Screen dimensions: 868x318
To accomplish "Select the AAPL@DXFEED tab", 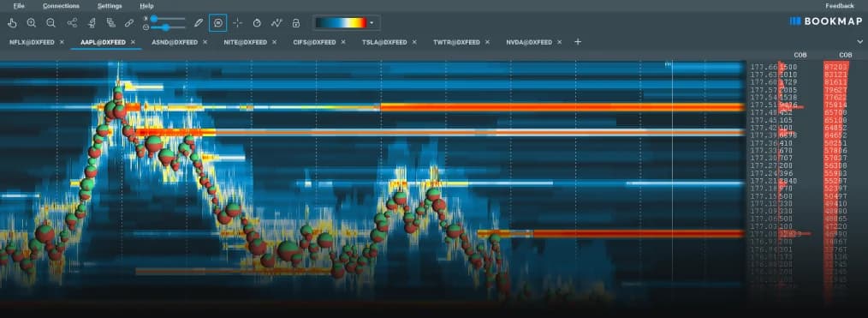I will pyautogui.click(x=103, y=42).
